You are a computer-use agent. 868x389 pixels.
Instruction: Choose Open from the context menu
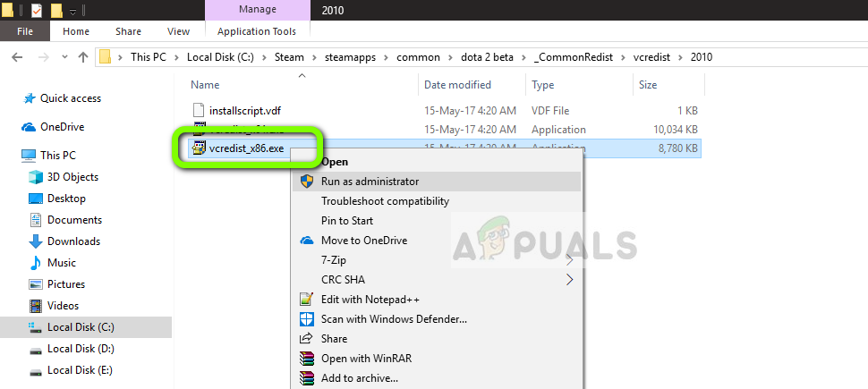click(335, 162)
